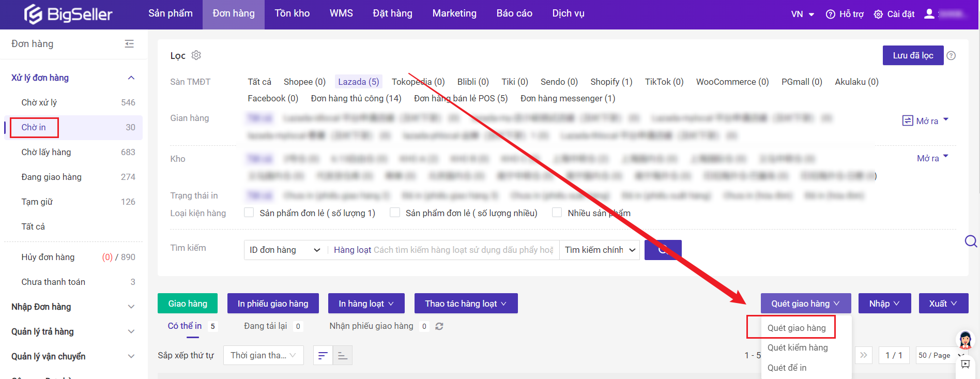
Task: Expand the Thao tác hàng loạt dropdown
Action: (x=466, y=304)
